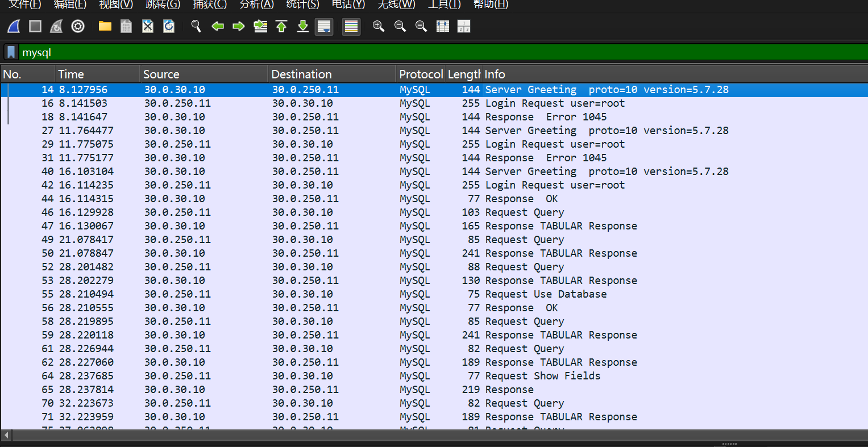Zoom in on packet text
The image size is (868, 447).
pyautogui.click(x=379, y=26)
